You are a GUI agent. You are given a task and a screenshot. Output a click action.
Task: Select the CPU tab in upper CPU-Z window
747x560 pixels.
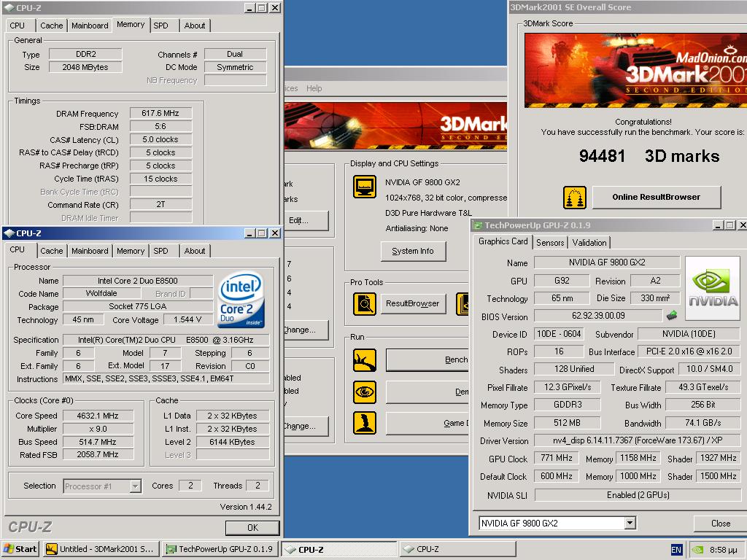pos(18,26)
